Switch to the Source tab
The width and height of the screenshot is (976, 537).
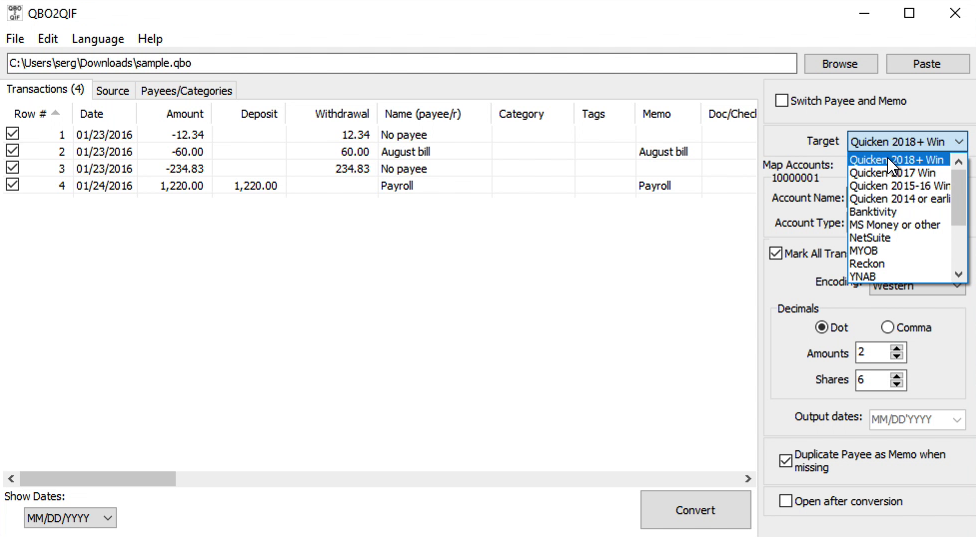pos(113,91)
